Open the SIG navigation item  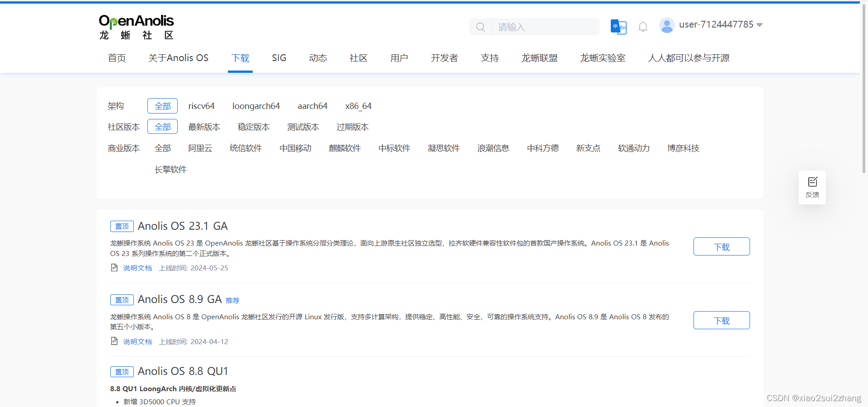coord(279,58)
